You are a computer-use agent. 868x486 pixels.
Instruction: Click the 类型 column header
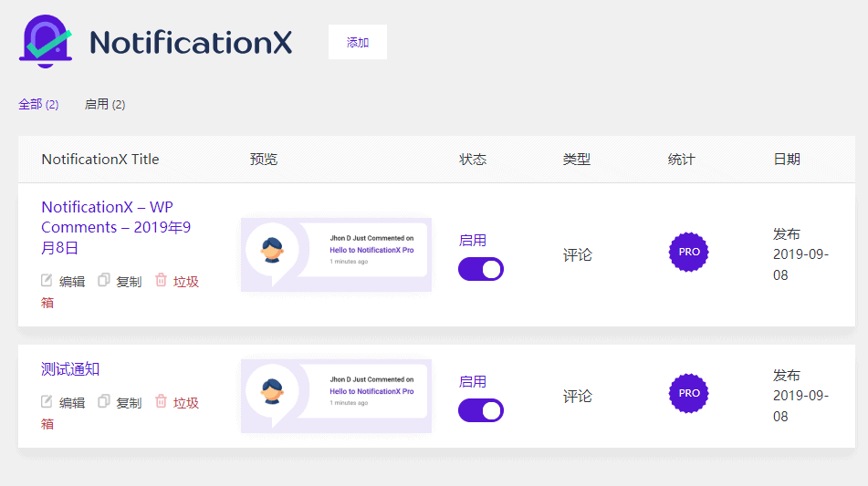pos(577,160)
